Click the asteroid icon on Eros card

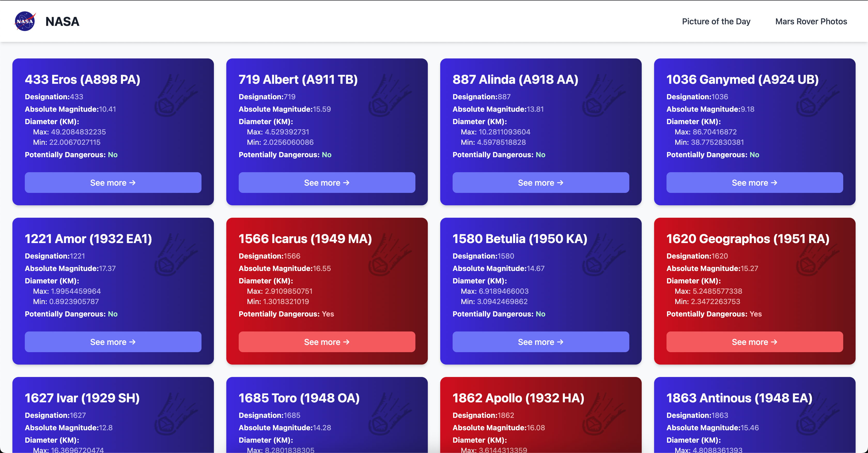point(176,95)
